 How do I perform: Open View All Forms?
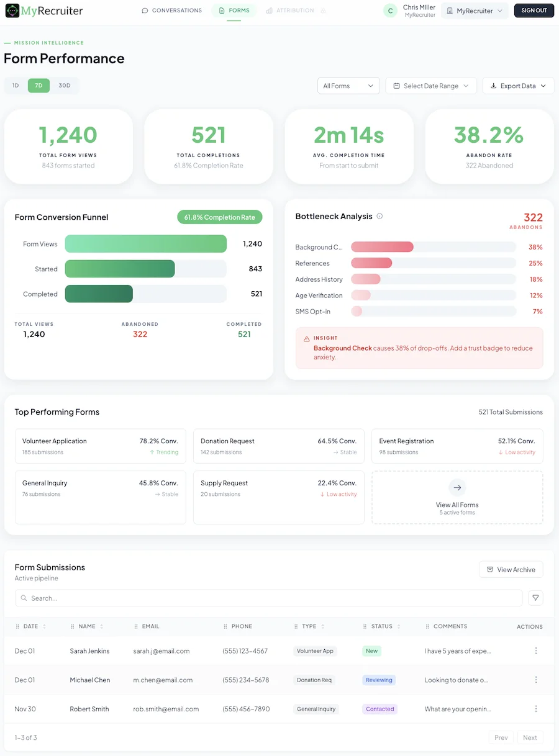457,497
